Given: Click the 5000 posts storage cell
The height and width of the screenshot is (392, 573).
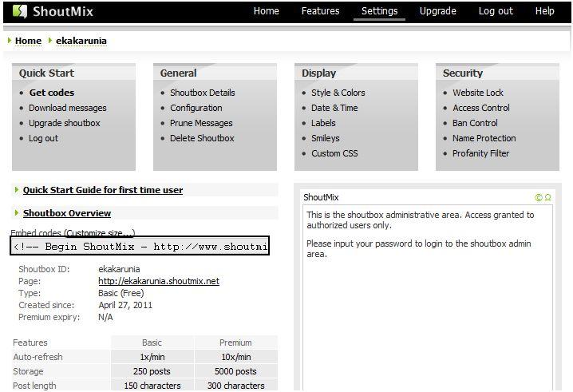Looking at the screenshot, I should coord(235,371).
